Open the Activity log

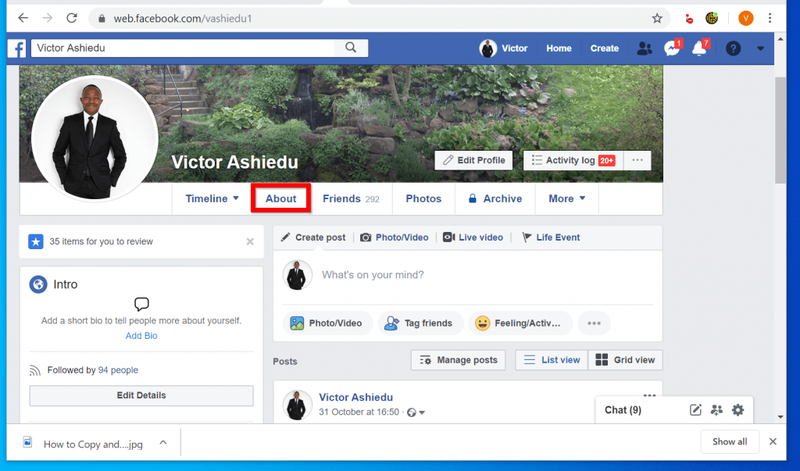tap(572, 160)
